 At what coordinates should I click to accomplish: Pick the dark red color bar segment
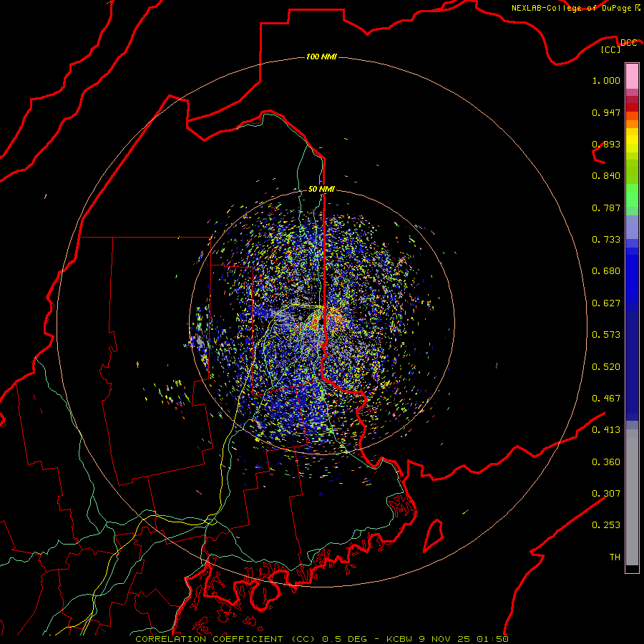632,107
